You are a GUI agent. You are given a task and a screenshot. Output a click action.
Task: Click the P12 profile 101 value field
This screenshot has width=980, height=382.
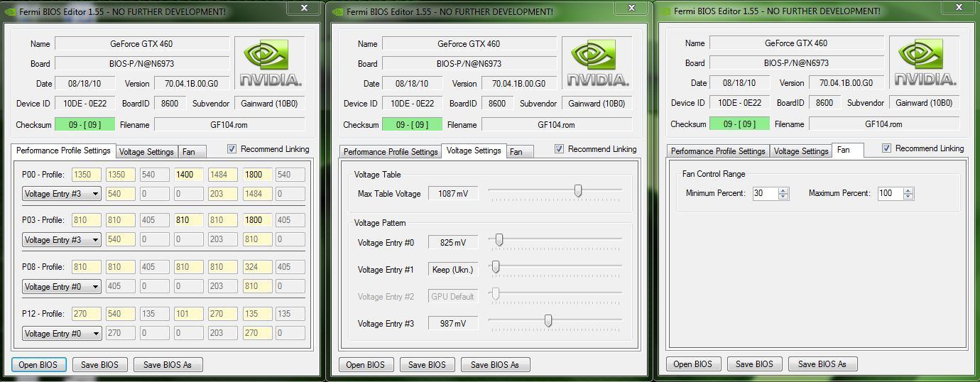(x=189, y=314)
